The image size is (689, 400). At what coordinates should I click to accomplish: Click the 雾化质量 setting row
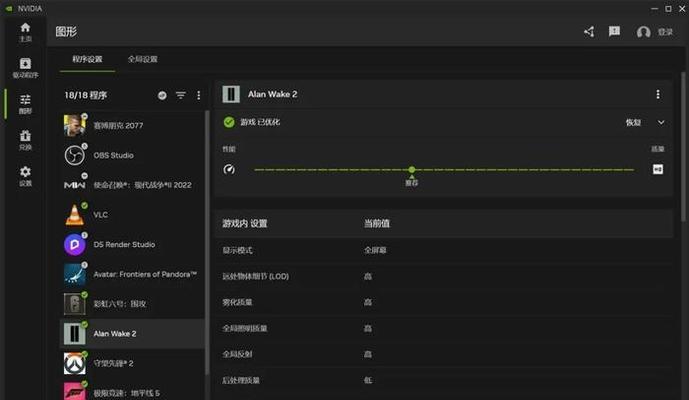(x=444, y=302)
